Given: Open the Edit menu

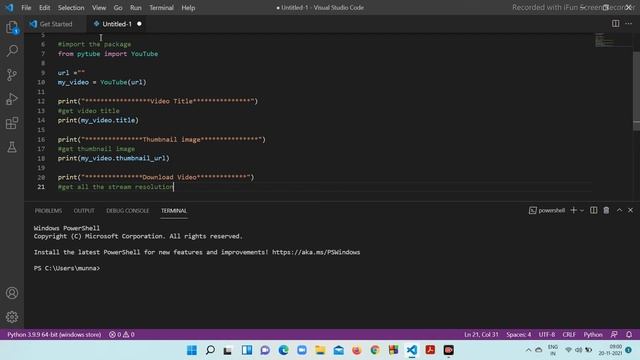Looking at the screenshot, I should pyautogui.click(x=44, y=8).
